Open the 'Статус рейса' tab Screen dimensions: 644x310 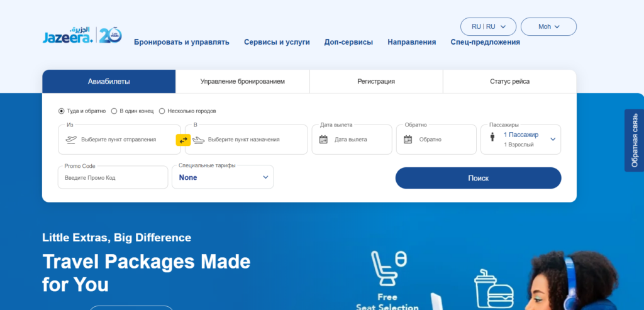tap(509, 82)
